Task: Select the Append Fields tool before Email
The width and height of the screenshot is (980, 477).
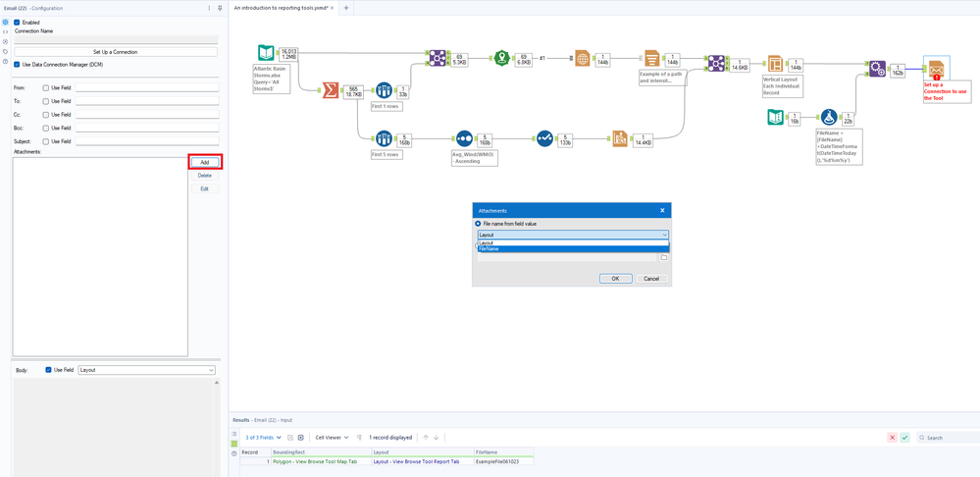Action: (x=878, y=70)
